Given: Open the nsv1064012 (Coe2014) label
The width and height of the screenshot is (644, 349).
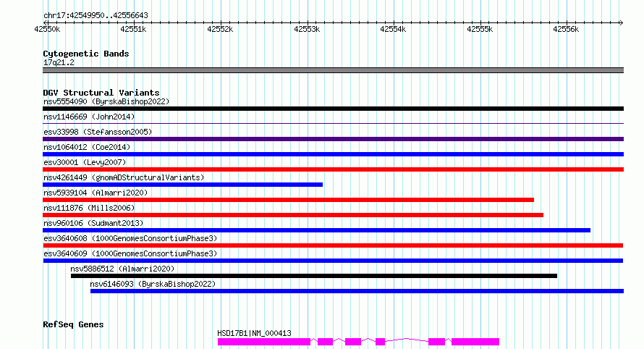Looking at the screenshot, I should click(87, 147).
